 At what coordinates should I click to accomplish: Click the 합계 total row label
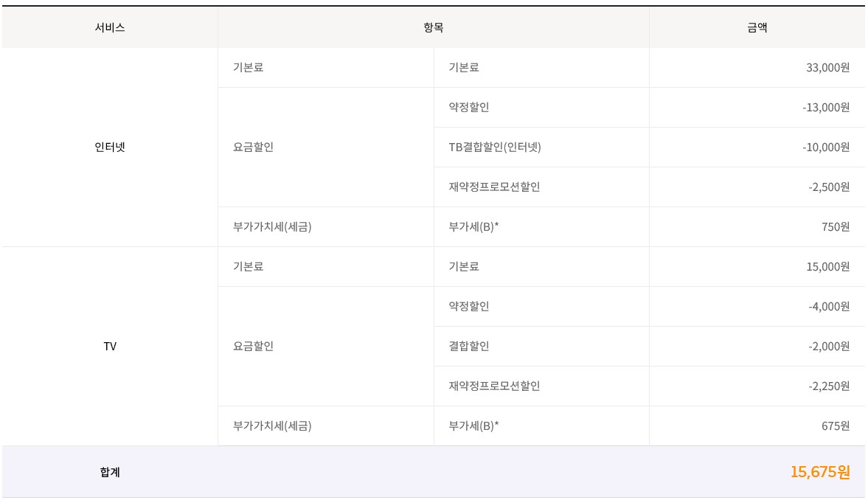(110, 472)
